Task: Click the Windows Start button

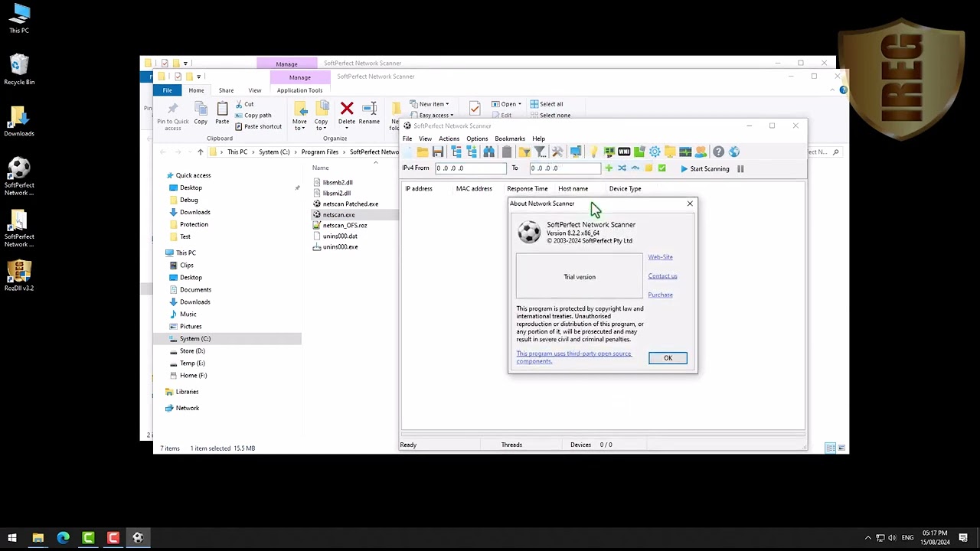Action: point(12,538)
